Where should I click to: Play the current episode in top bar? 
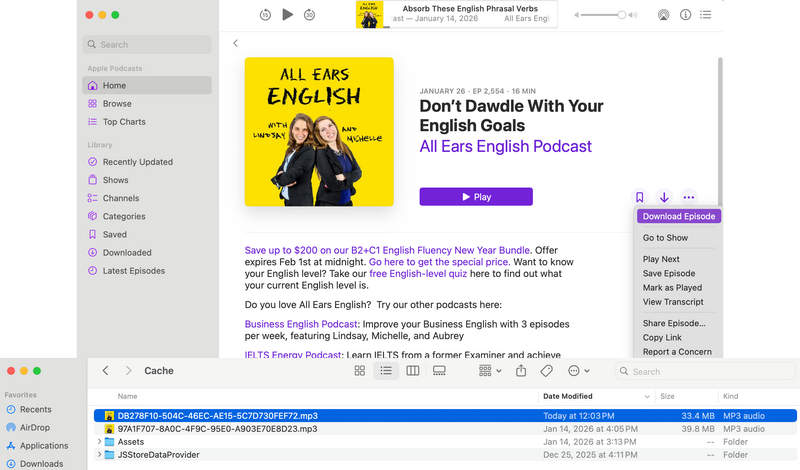click(x=288, y=14)
